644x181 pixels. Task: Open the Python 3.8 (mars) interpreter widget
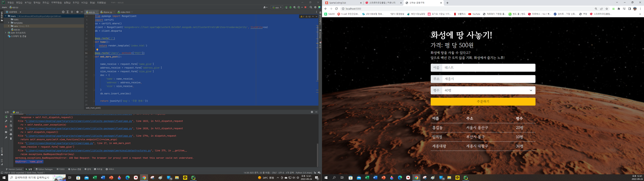(x=304, y=173)
